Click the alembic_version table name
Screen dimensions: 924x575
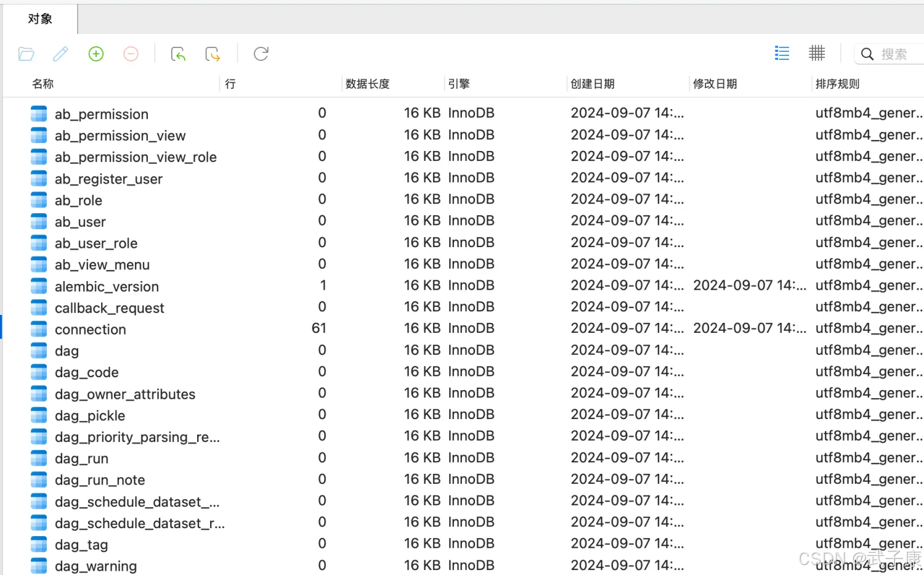pos(107,287)
